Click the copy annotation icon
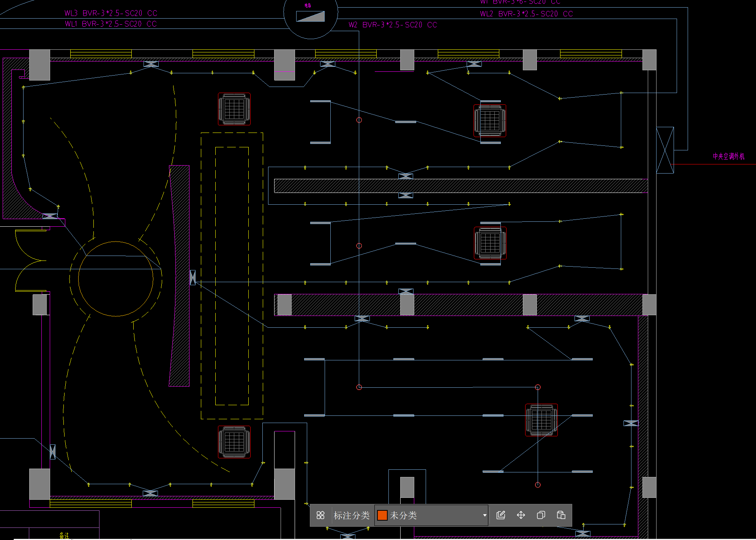This screenshot has width=756, height=540. point(541,515)
